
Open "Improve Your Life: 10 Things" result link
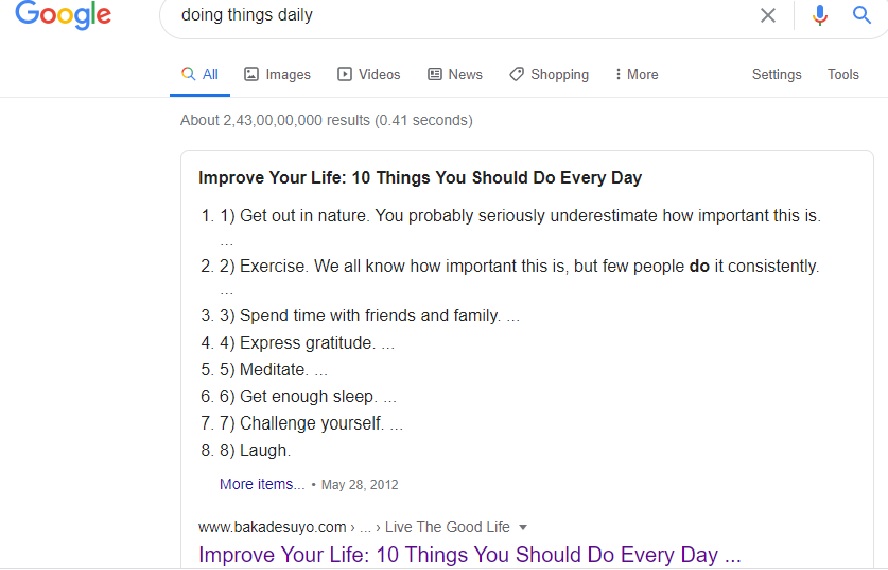[470, 554]
